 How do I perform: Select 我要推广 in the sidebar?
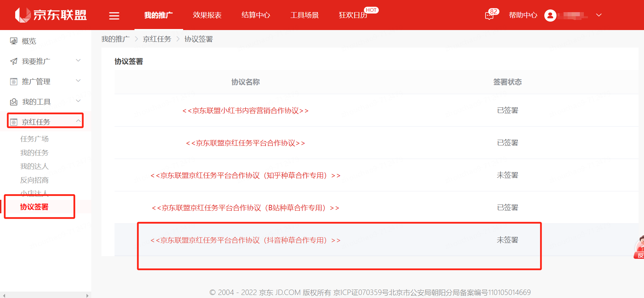[x=36, y=61]
